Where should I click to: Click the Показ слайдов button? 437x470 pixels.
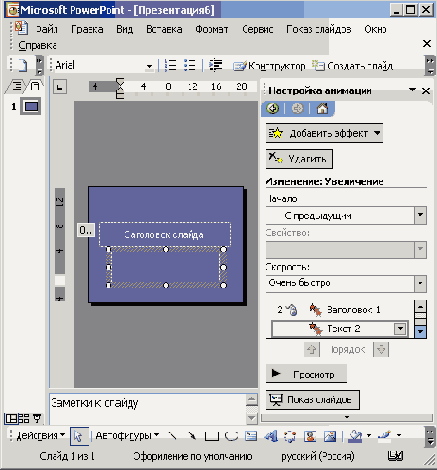[313, 400]
